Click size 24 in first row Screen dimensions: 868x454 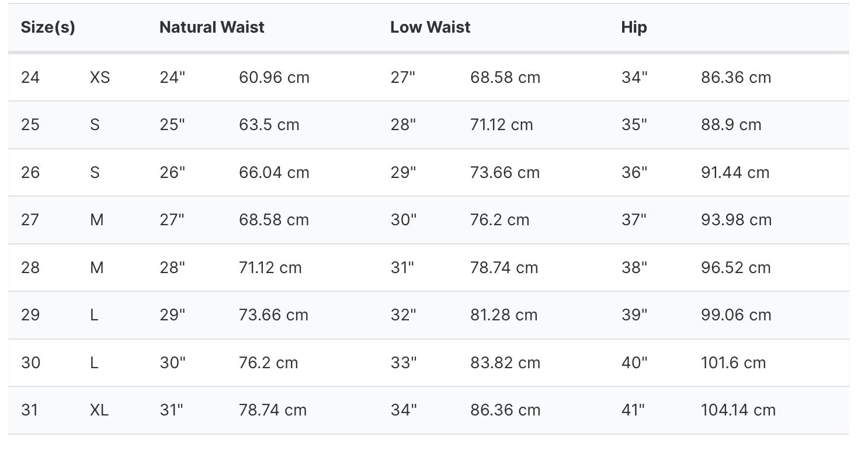(30, 77)
